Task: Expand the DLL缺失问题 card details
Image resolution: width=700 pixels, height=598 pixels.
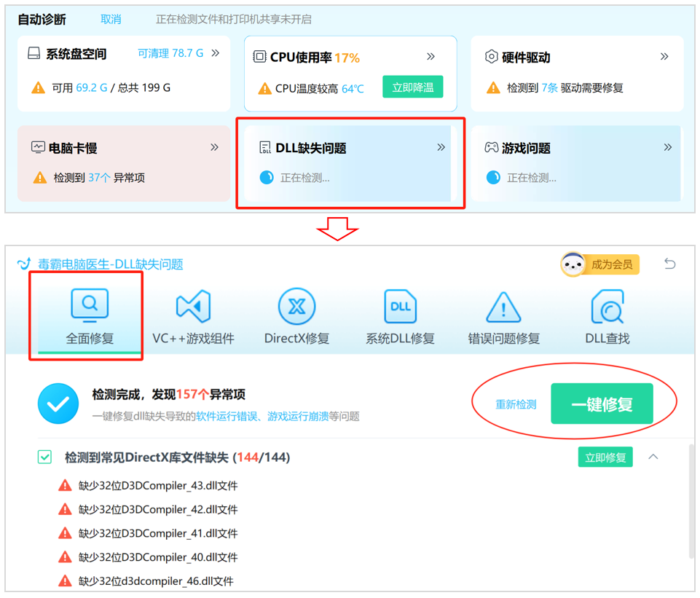Action: pos(441,147)
